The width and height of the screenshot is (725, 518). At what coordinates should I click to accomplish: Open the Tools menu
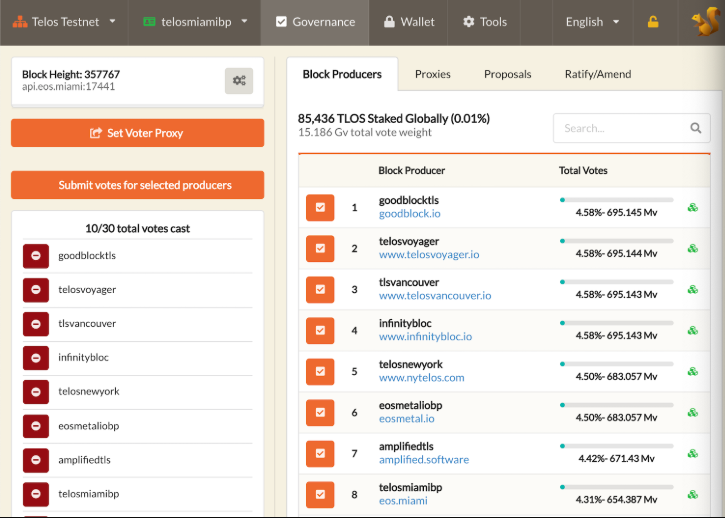(484, 22)
